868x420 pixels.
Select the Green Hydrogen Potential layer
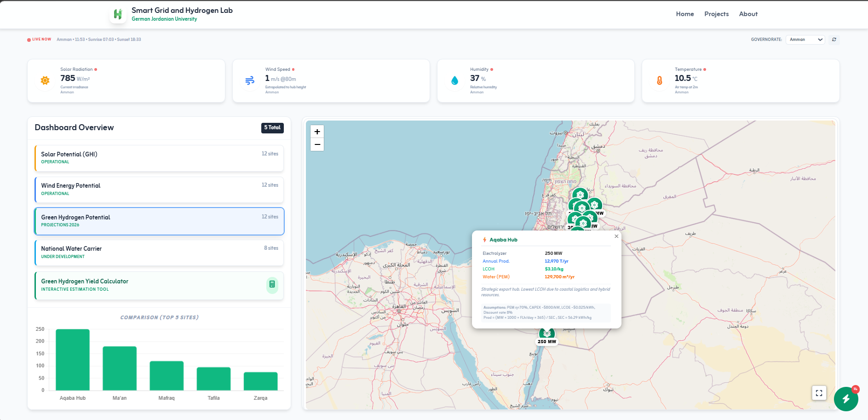[x=159, y=221]
